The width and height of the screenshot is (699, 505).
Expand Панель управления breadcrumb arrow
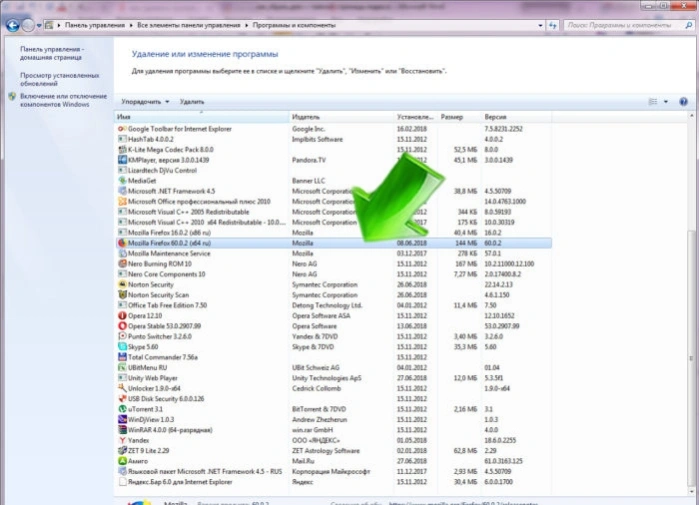131,25
